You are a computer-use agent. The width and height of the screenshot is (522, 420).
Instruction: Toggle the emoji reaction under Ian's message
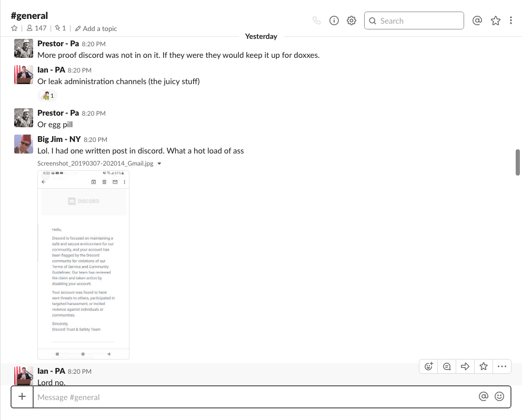pos(47,96)
